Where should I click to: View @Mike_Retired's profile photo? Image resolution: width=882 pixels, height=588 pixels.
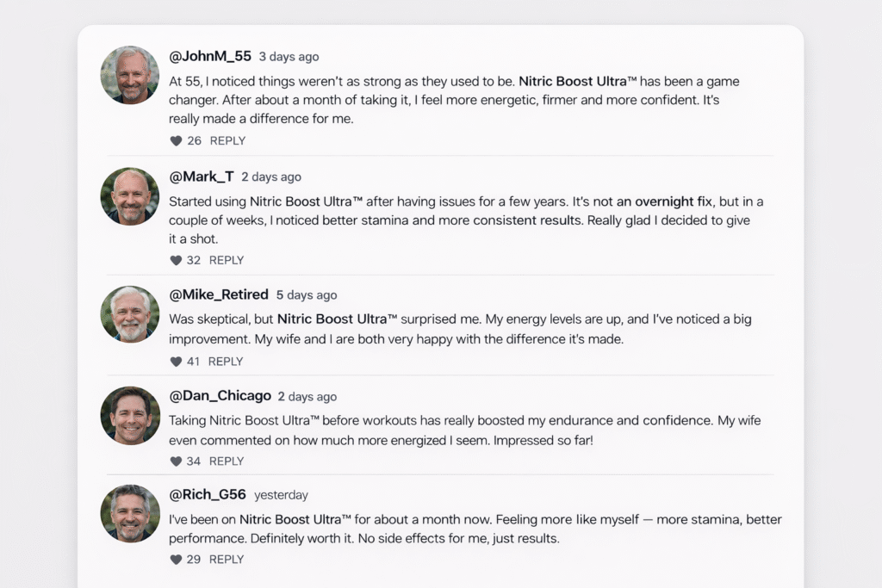pyautogui.click(x=130, y=314)
